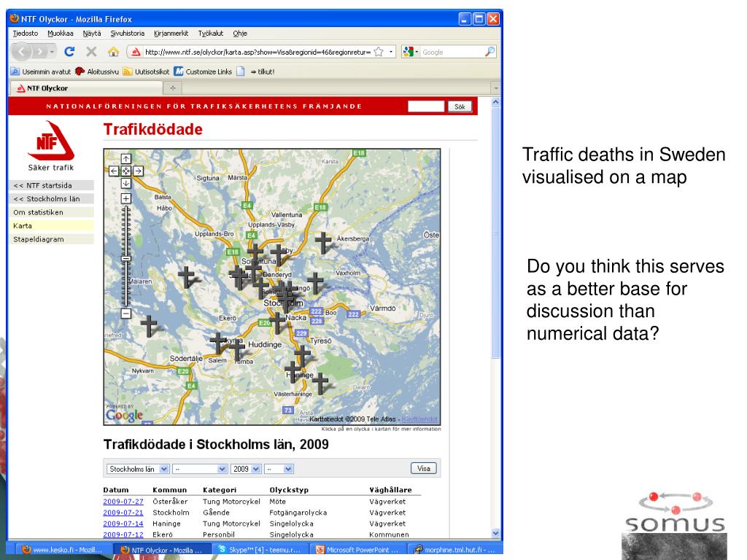
Task: Open Tiedosto menu
Action: coord(26,34)
